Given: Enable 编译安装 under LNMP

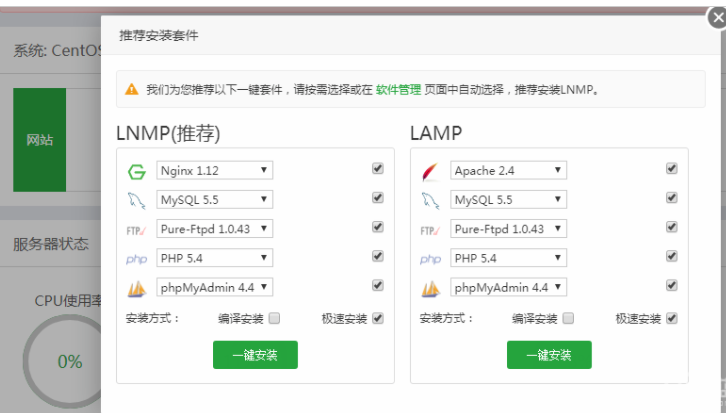Looking at the screenshot, I should (274, 318).
